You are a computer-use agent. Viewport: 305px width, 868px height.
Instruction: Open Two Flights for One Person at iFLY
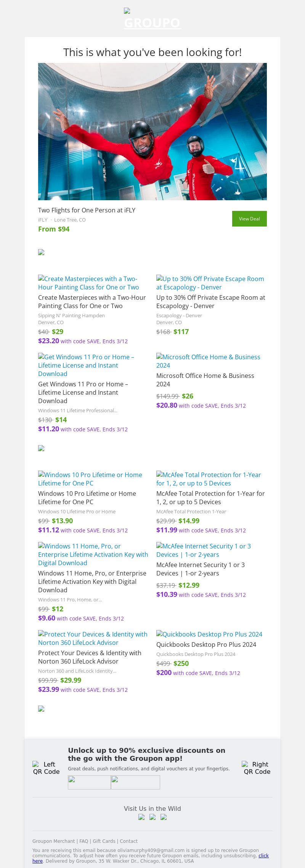(87, 210)
